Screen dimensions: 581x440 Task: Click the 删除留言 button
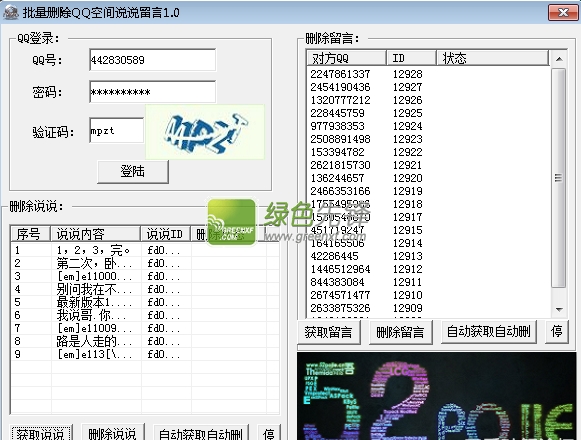coord(400,332)
